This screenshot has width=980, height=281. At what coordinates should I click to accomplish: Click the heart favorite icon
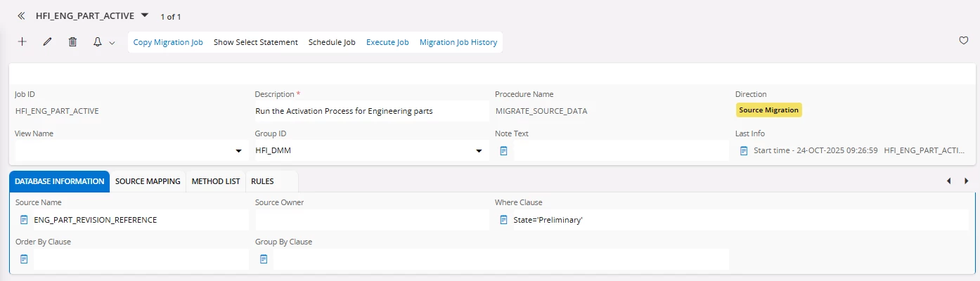coord(964,41)
